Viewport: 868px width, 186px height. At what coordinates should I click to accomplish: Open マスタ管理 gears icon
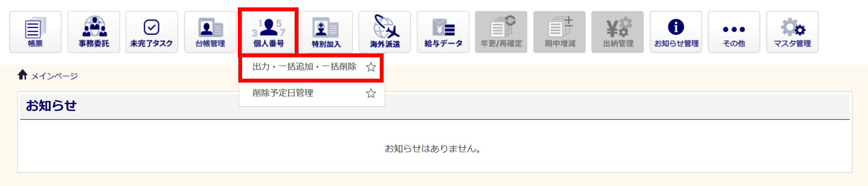coord(792,32)
